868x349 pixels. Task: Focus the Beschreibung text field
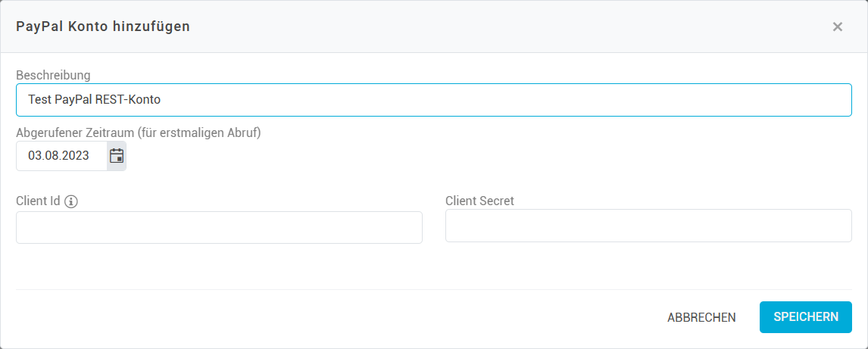pyautogui.click(x=433, y=100)
